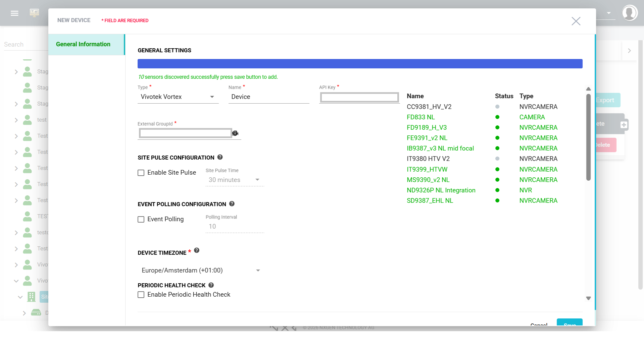Click the Save button
The width and height of the screenshot is (644, 359).
click(x=569, y=323)
